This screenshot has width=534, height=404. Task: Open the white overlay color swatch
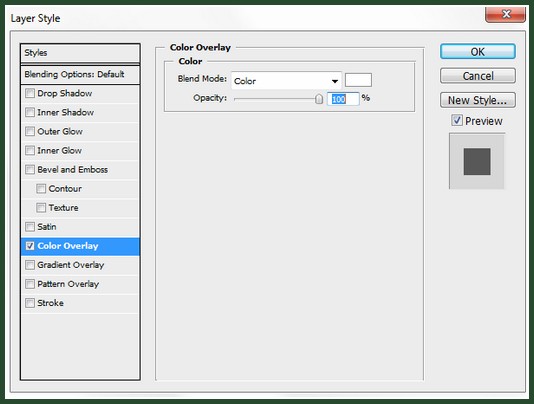coord(358,80)
